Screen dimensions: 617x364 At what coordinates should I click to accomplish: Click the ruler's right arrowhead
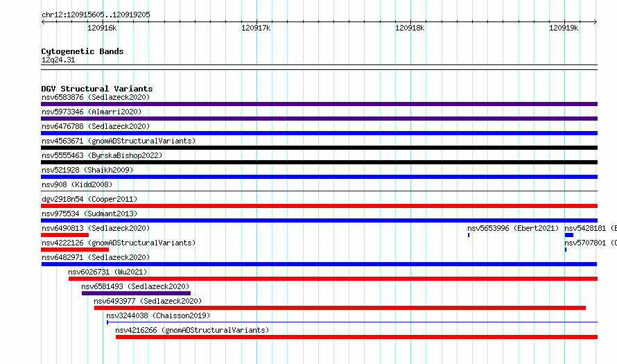click(x=596, y=22)
